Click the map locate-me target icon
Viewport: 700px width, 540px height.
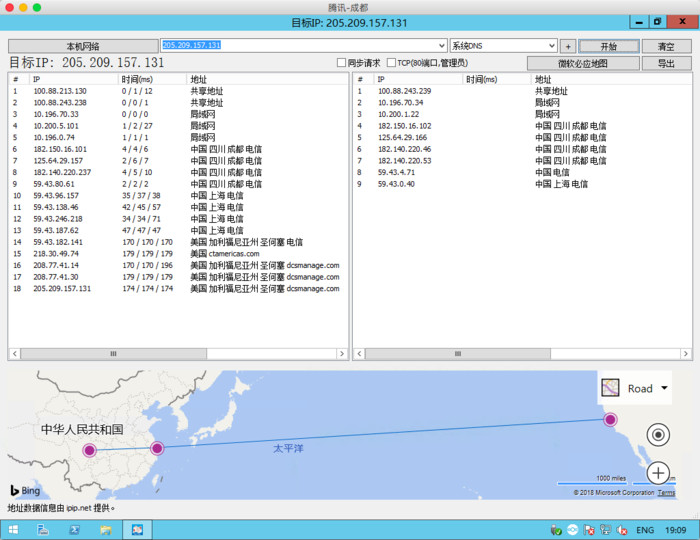coord(658,435)
